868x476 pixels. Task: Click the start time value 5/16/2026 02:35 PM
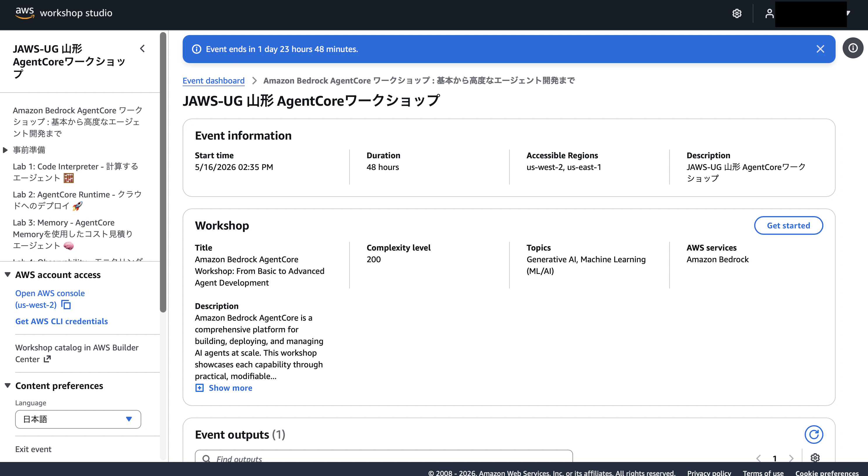(234, 167)
